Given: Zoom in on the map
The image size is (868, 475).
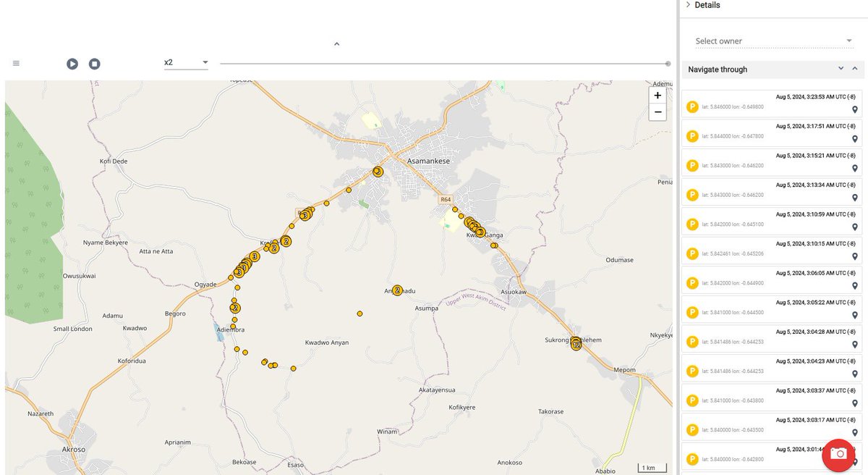Looking at the screenshot, I should tap(658, 96).
